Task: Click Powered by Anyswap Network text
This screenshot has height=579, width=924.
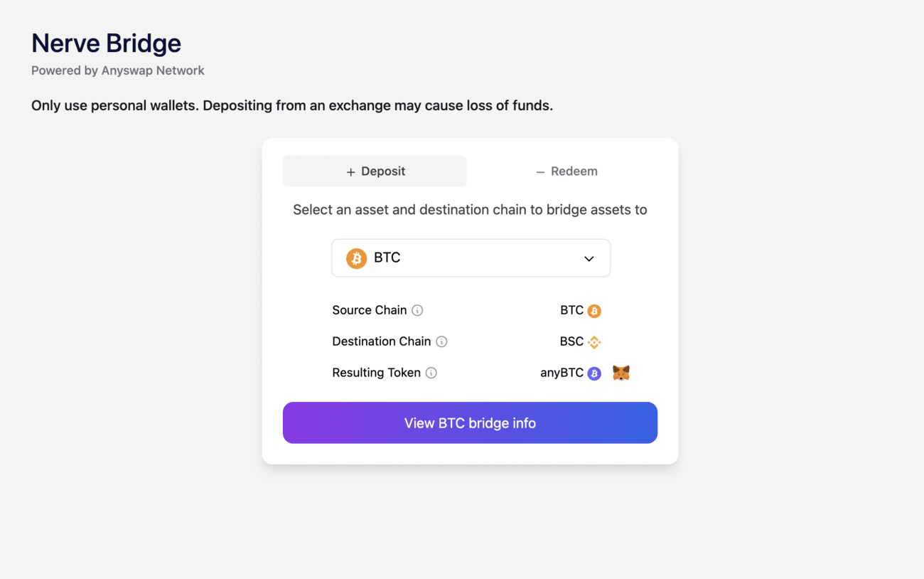Action: [118, 70]
